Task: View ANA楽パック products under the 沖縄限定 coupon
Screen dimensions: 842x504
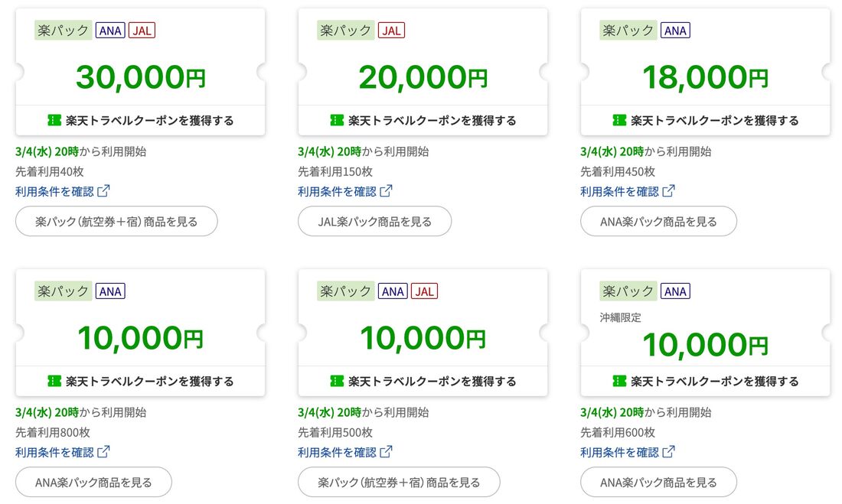Action: (x=658, y=482)
